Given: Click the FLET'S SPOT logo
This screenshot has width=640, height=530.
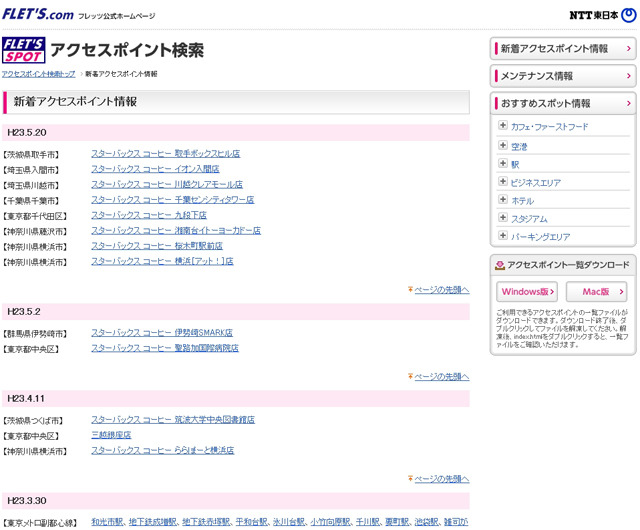Looking at the screenshot, I should click(23, 50).
